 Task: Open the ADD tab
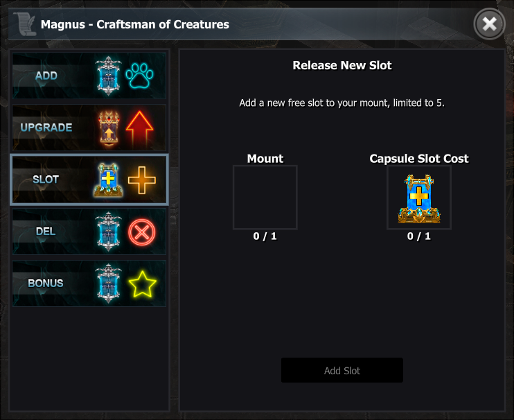click(46, 76)
